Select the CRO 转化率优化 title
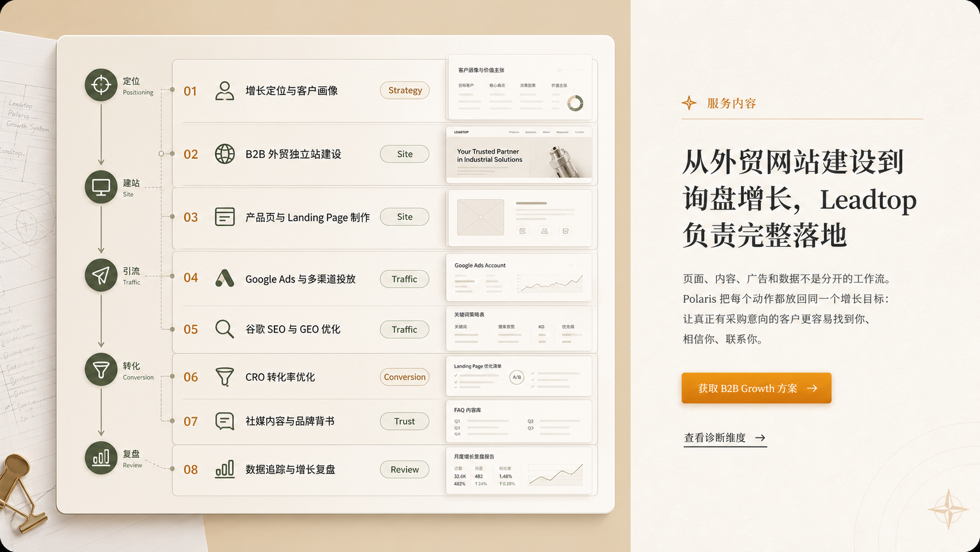Screen dimensions: 980x552 click(x=280, y=377)
